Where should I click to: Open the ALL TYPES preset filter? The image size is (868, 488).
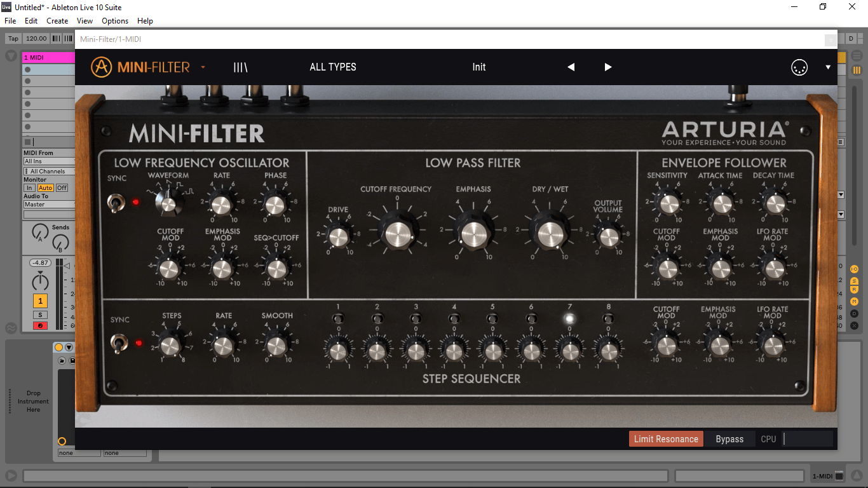(x=333, y=67)
